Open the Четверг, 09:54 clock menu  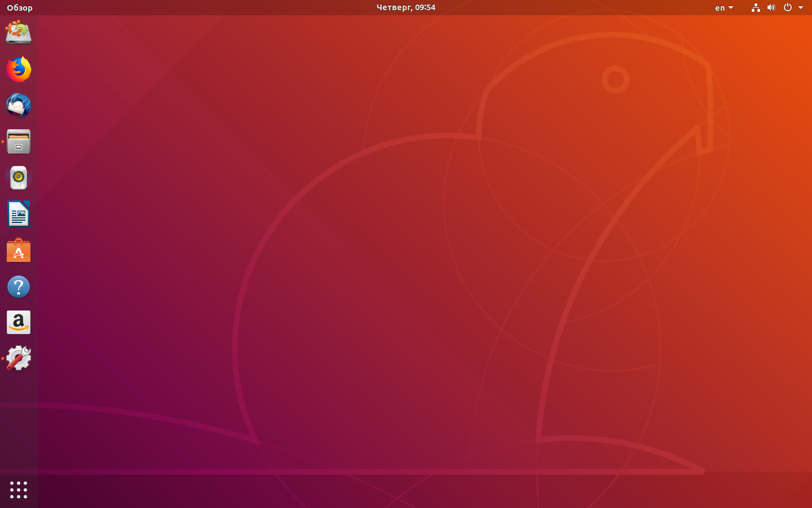(x=405, y=7)
